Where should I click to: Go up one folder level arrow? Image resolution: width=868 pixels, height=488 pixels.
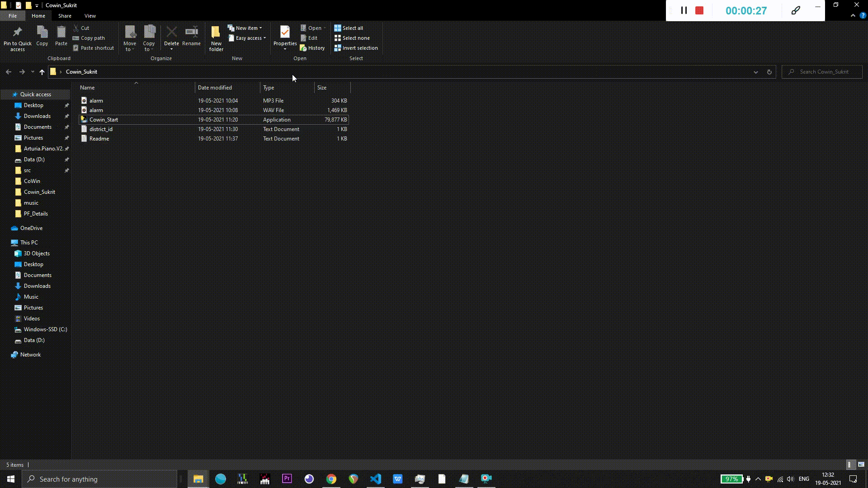tap(42, 72)
